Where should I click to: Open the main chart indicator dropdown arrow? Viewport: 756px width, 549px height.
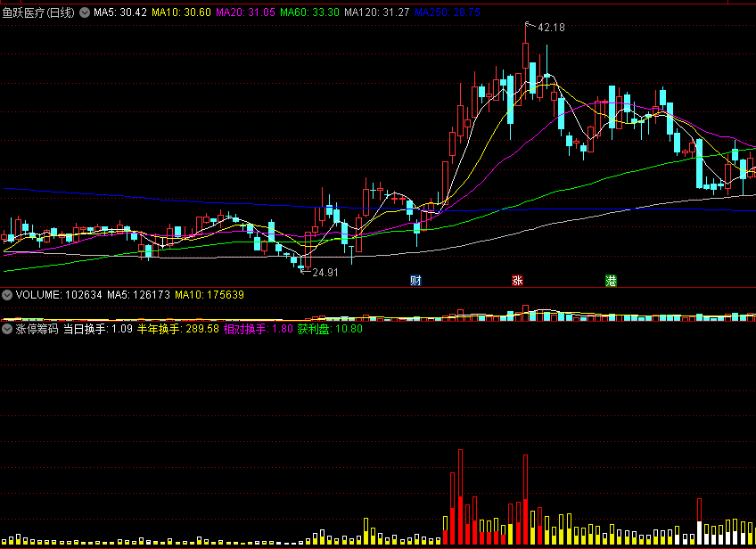85,12
